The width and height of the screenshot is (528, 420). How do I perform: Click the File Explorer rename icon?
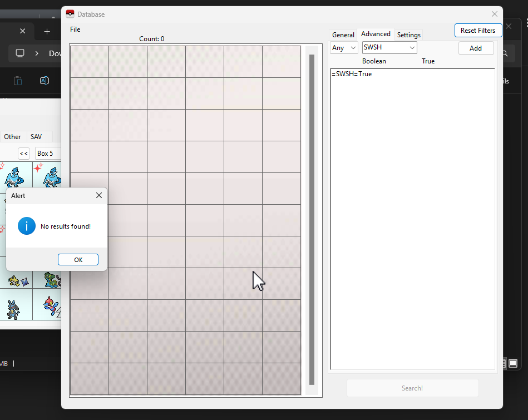(45, 81)
